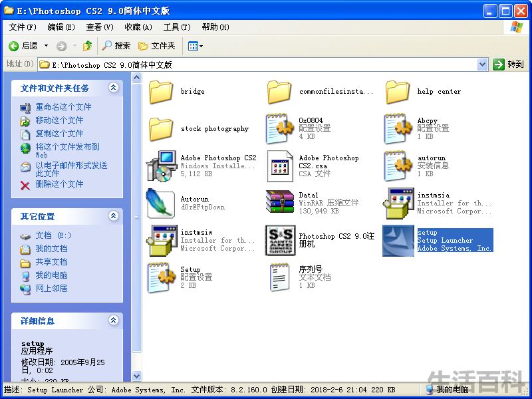Click the address bar path field

[x=258, y=65]
